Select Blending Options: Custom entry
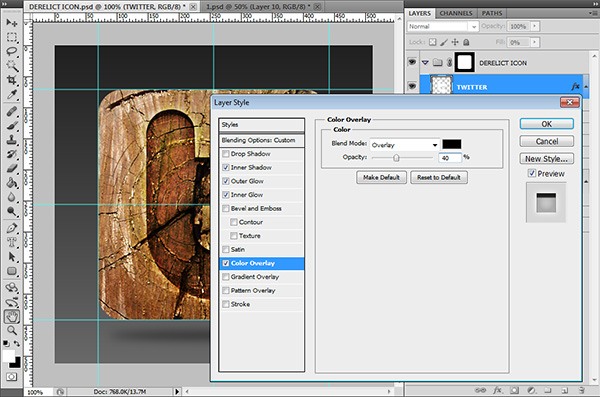The height and width of the screenshot is (397, 600). click(x=262, y=140)
